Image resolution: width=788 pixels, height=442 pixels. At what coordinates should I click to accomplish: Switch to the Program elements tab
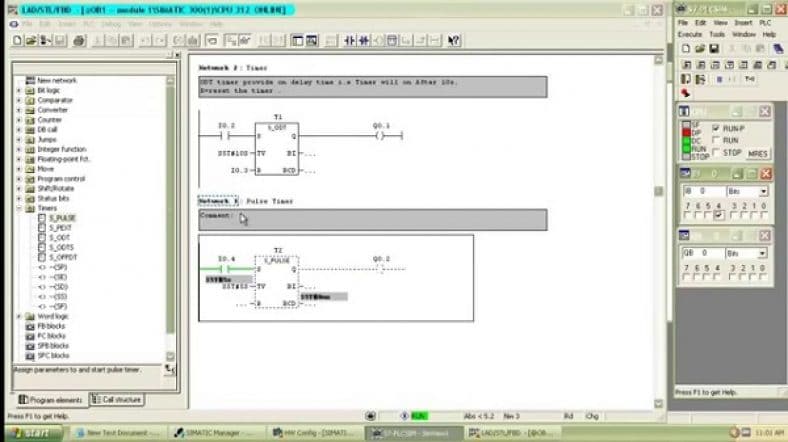(x=50, y=400)
